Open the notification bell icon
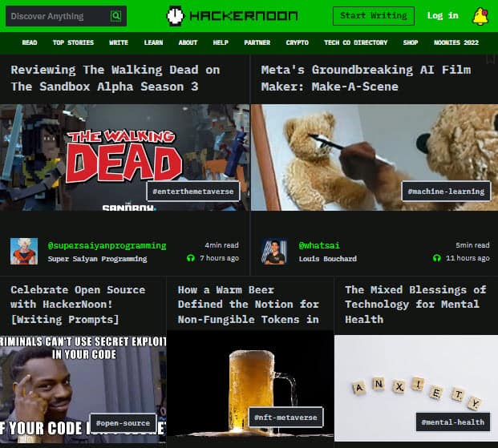Viewport: 498px width, 448px height. [x=480, y=17]
